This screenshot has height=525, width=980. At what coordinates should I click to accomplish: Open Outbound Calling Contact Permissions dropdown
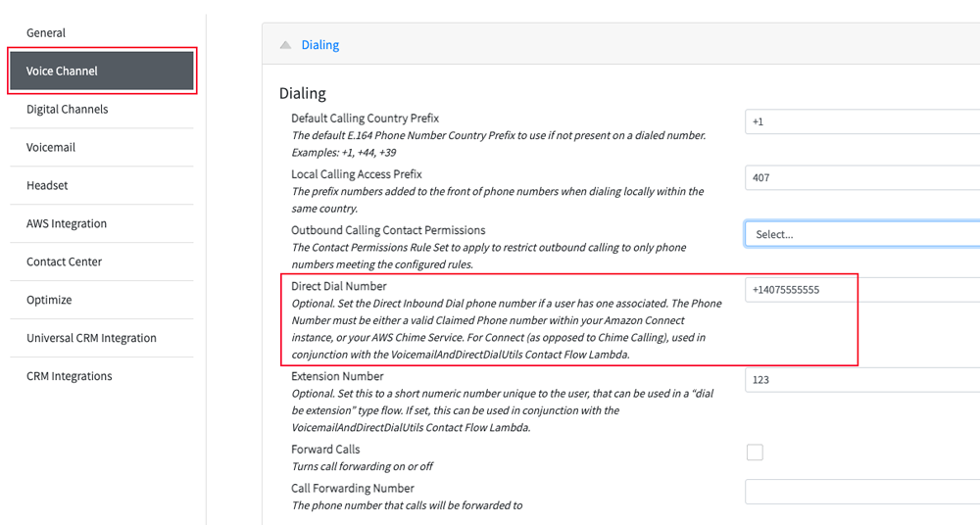862,234
